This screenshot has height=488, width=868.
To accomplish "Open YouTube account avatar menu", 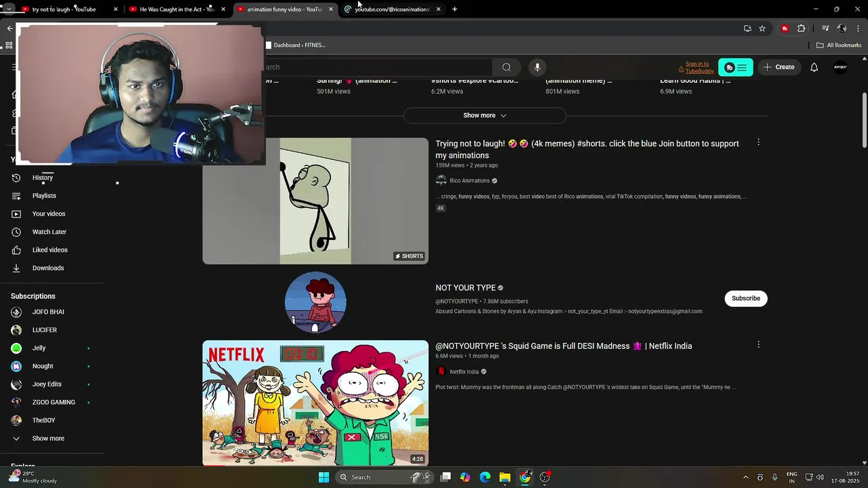I will (840, 67).
